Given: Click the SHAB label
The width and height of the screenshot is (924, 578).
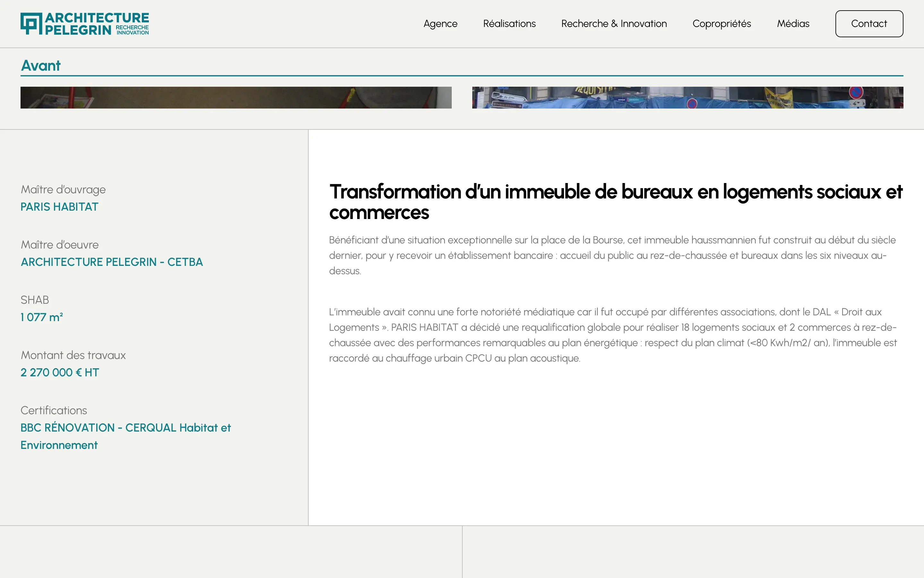Looking at the screenshot, I should [35, 300].
